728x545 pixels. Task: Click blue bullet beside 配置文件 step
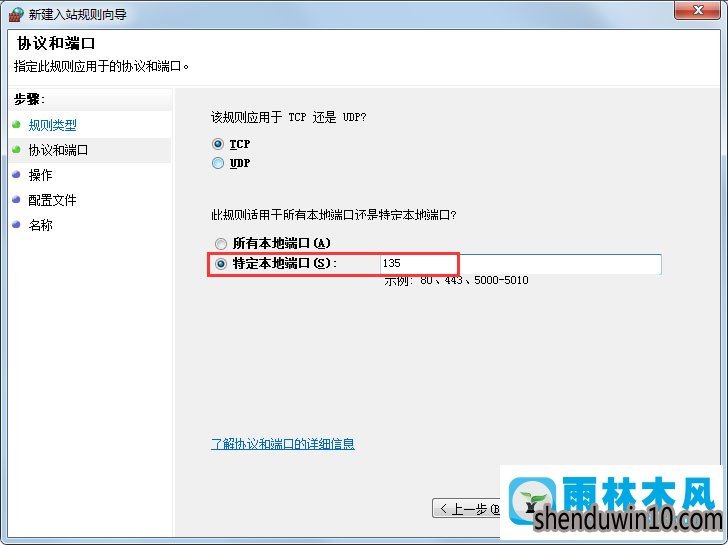16,200
